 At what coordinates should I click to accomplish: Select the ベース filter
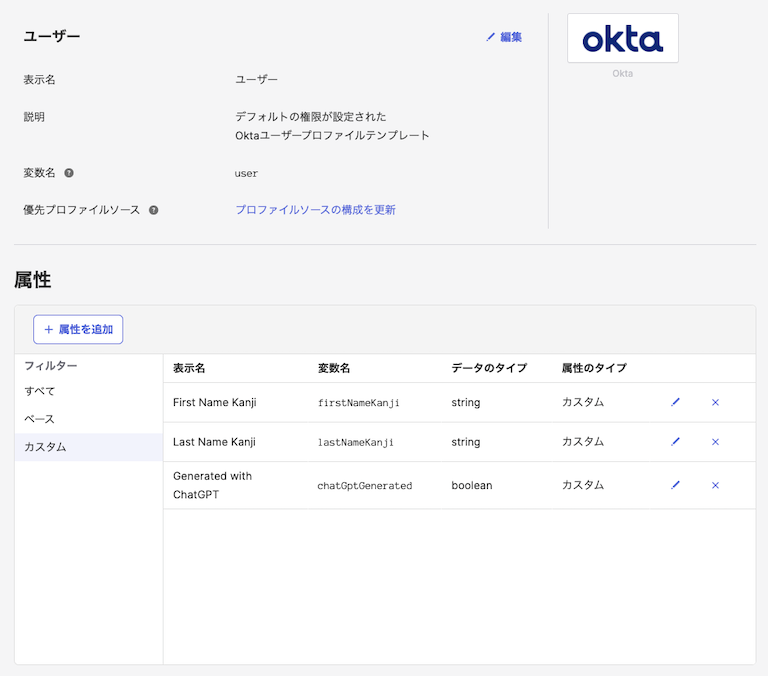click(40, 419)
